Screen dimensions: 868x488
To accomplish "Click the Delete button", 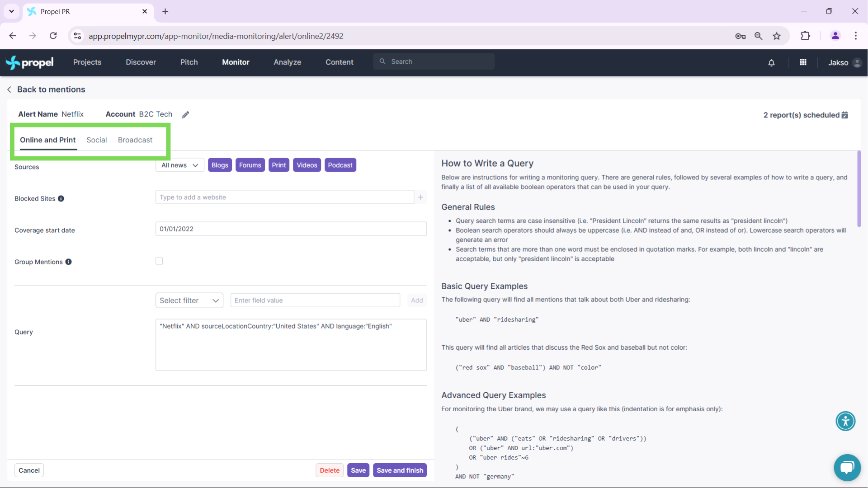I will coord(330,470).
